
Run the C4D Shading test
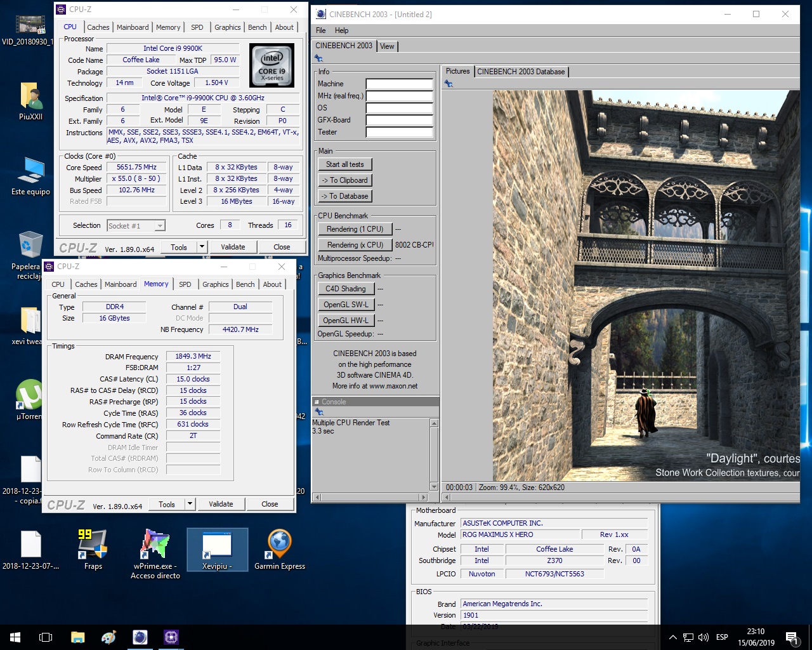(x=346, y=289)
